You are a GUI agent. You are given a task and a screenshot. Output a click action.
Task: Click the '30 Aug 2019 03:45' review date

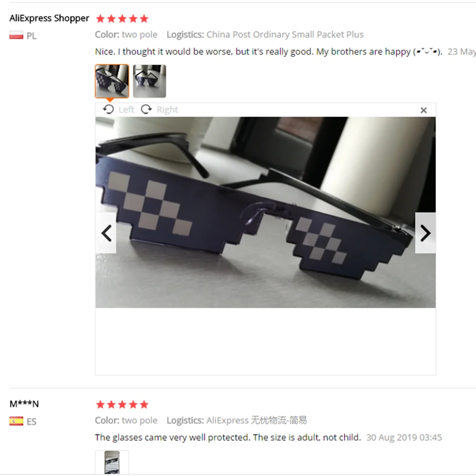(x=404, y=437)
